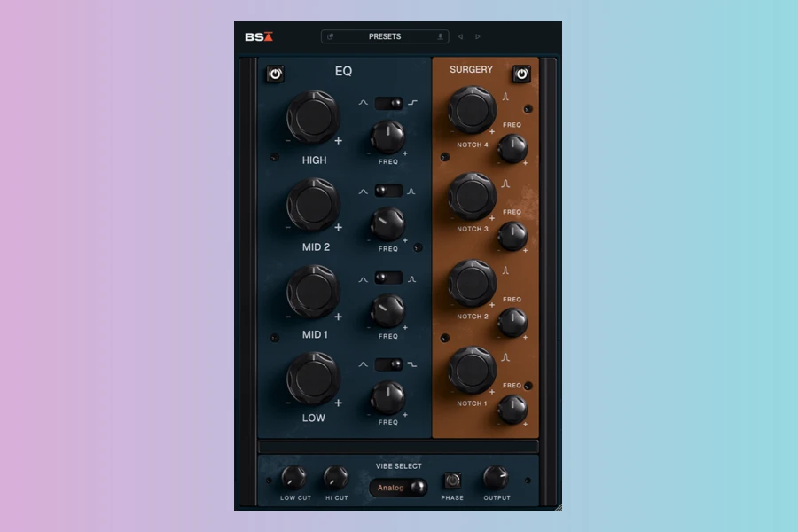Go to the next preset arrow

(x=478, y=37)
